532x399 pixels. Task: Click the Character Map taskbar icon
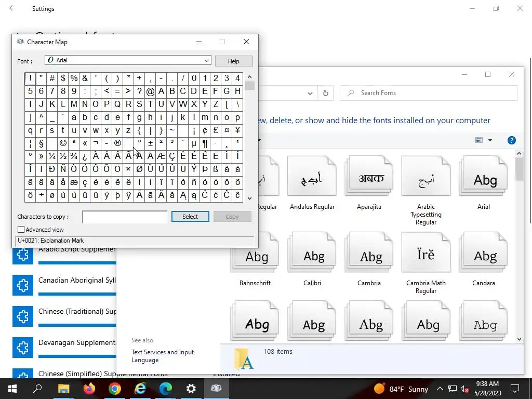click(x=216, y=389)
